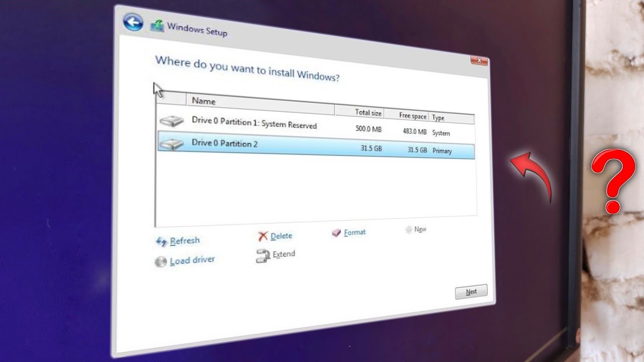Close the Windows Setup dialog
The width and height of the screenshot is (644, 362).
(479, 61)
